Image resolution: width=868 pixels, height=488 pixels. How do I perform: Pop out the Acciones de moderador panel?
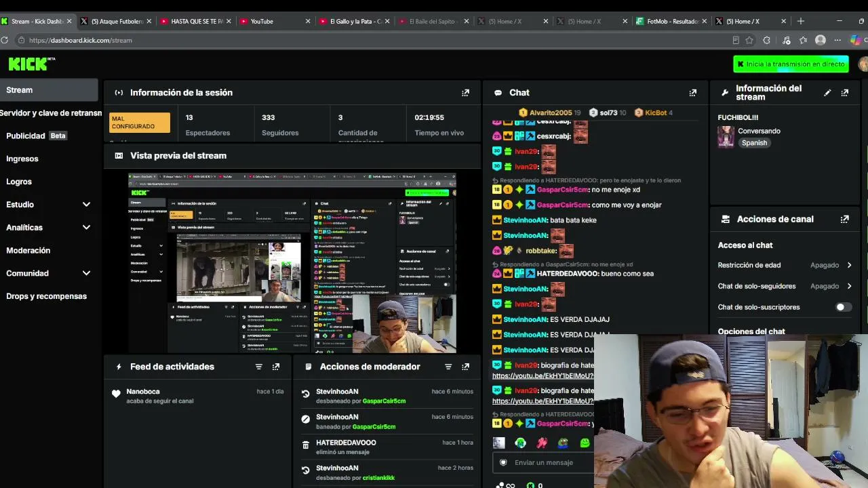465,367
